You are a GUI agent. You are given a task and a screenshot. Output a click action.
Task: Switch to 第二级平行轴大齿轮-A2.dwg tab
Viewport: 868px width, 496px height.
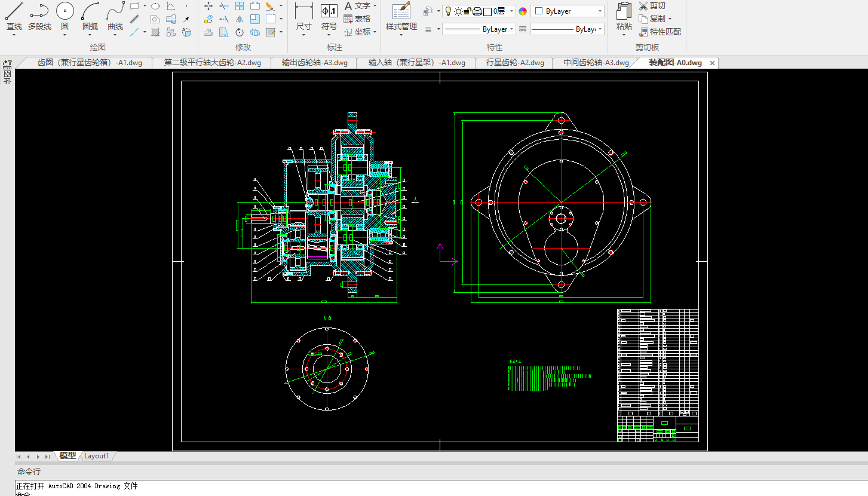point(213,62)
